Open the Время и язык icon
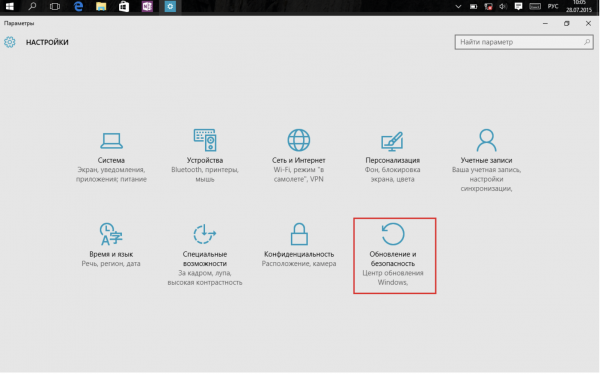This screenshot has width=600, height=374. click(111, 234)
